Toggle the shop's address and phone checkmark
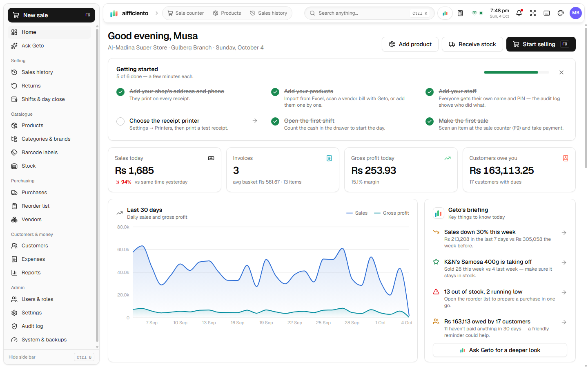 tap(120, 92)
